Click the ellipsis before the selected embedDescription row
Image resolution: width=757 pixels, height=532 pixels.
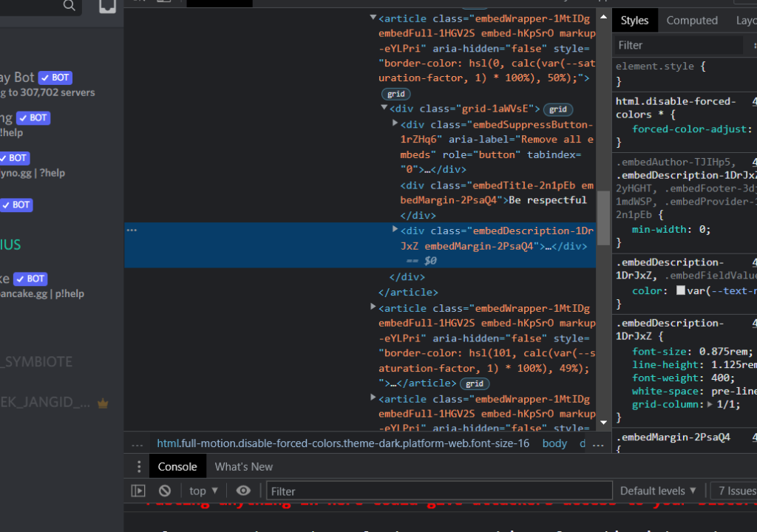(x=132, y=231)
